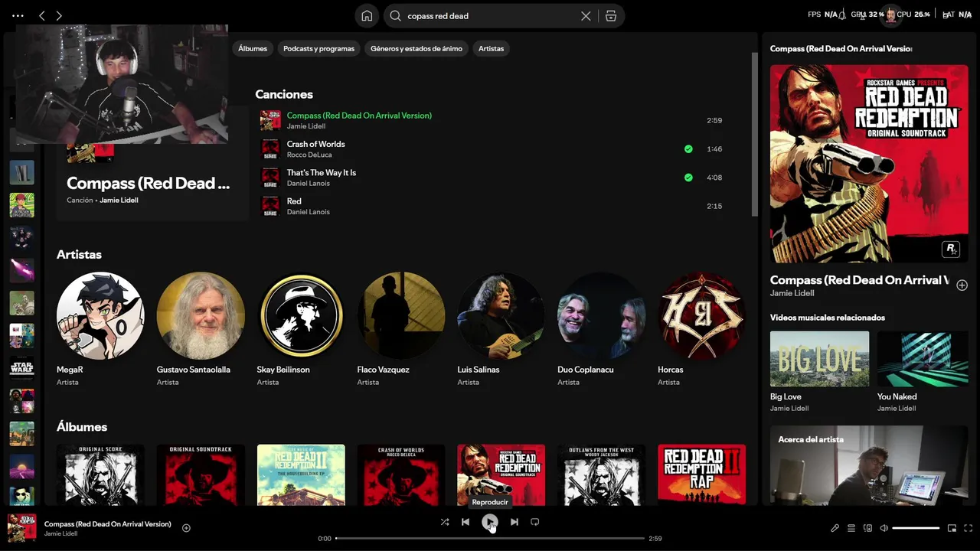This screenshot has height=551, width=980.
Task: Filter results by Géneros y estados de ánimo
Action: [416, 48]
